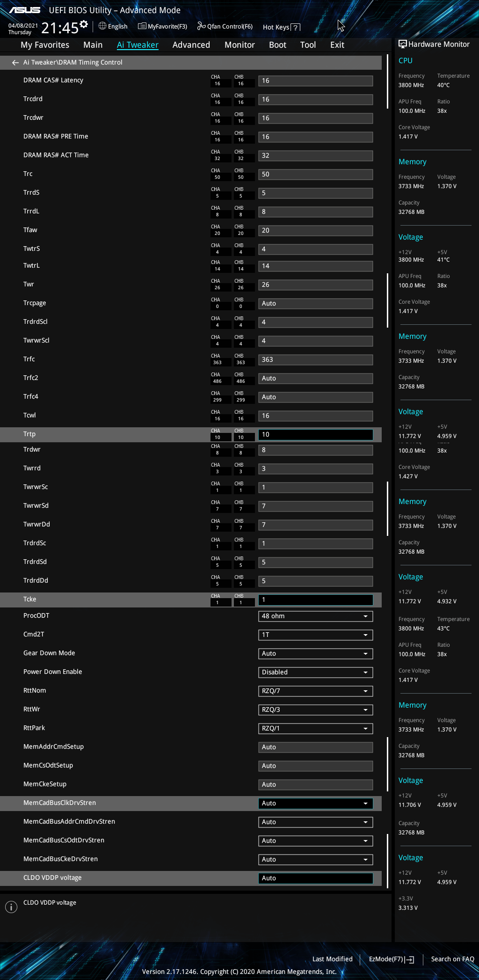Click the MemAddrCmdSetup Auto field

coord(315,747)
